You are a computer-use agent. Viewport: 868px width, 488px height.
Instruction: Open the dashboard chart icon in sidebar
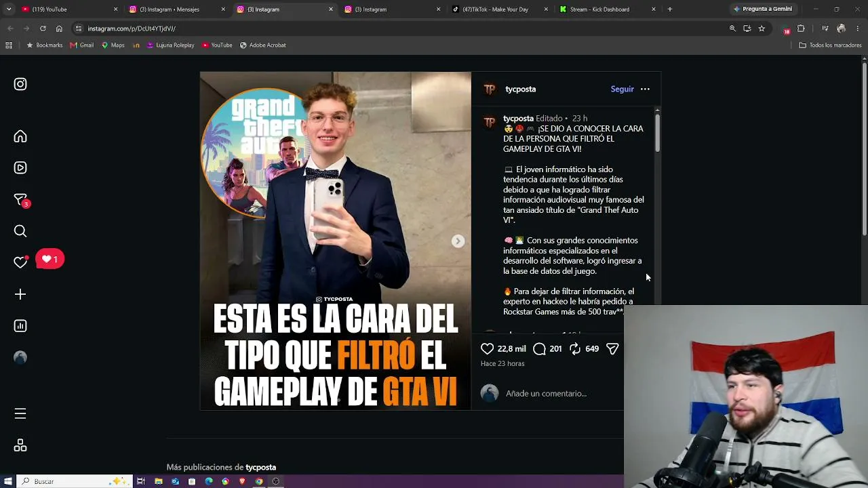tap(20, 326)
